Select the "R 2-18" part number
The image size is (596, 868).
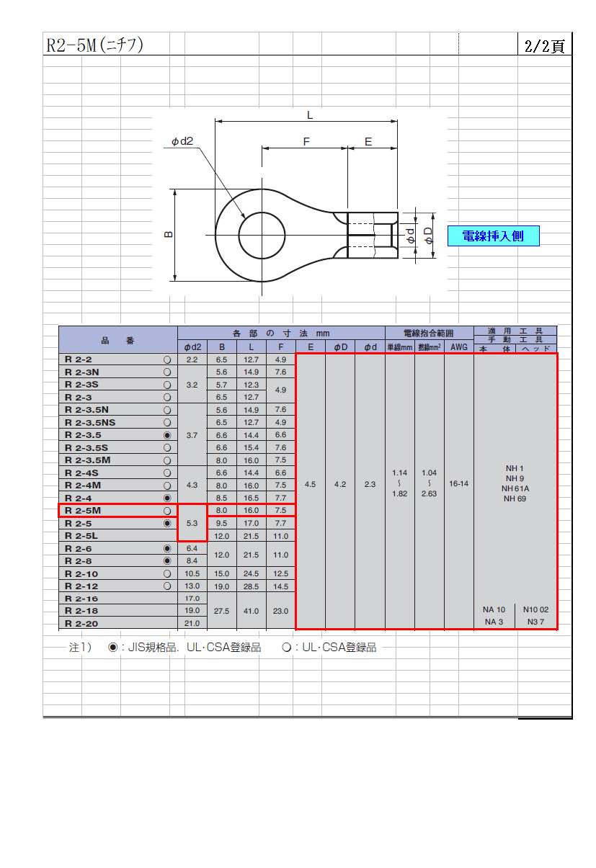(x=81, y=611)
